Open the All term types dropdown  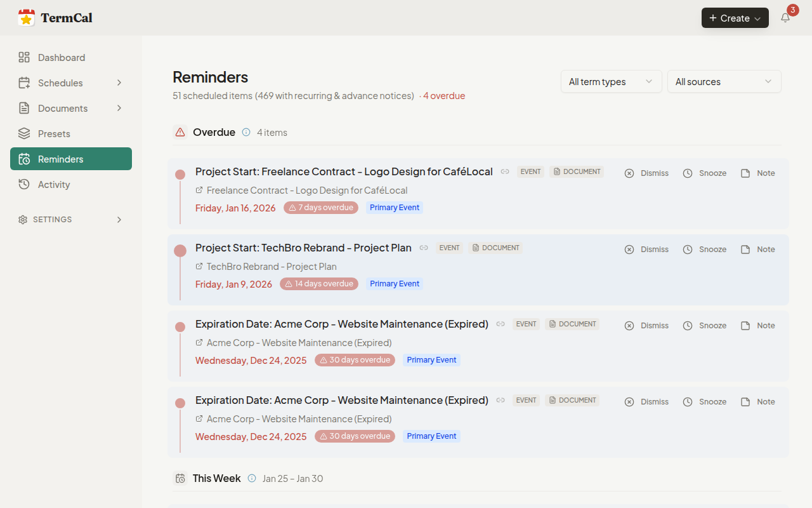click(611, 81)
